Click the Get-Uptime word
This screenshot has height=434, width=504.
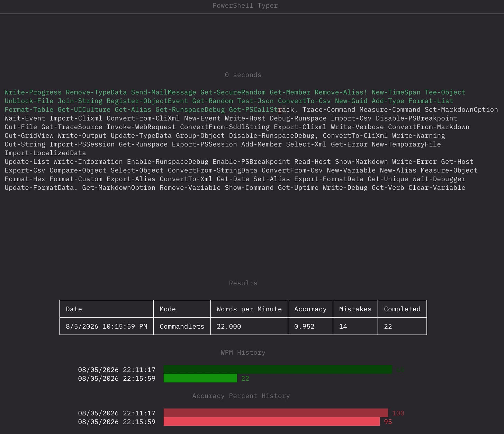[298, 188]
